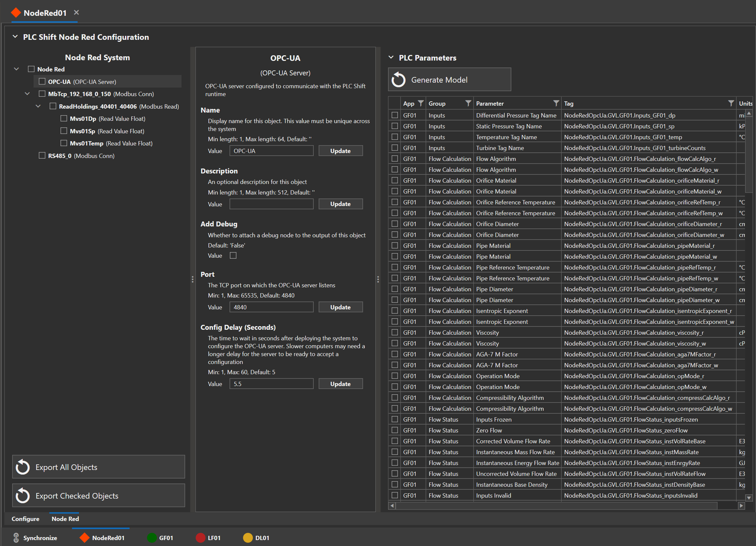The height and width of the screenshot is (546, 756).
Task: Click Update button next to Port value
Action: (x=340, y=307)
